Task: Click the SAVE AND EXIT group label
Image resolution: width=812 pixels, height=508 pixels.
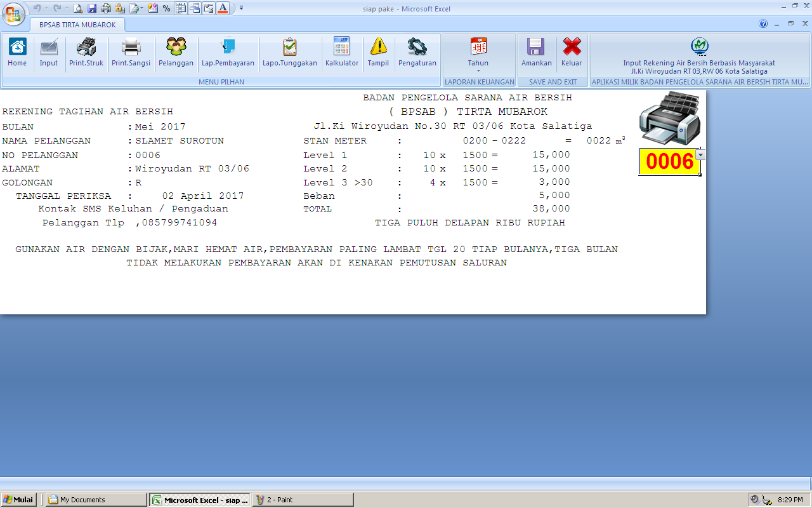Action: 553,82
